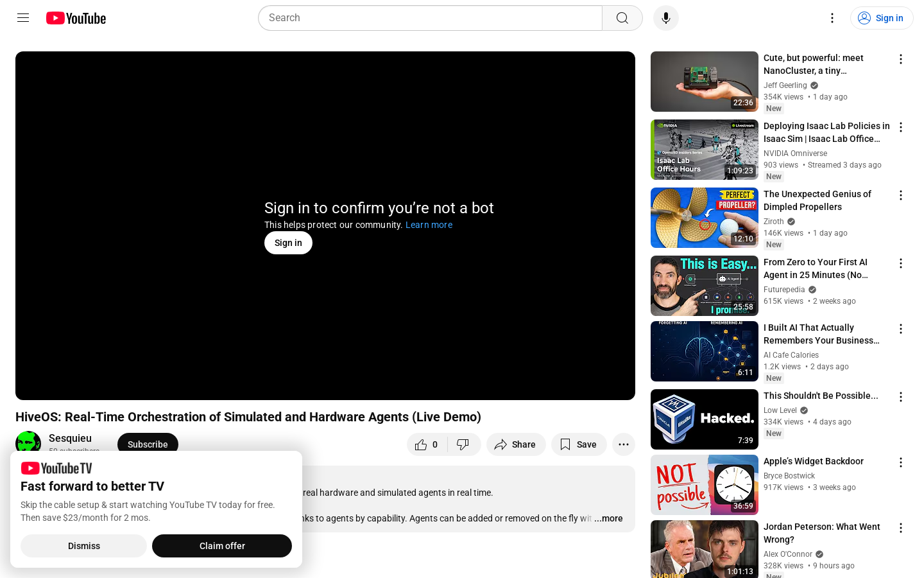Dismiss the YouTube TV offer
The height and width of the screenshot is (578, 924).
point(84,546)
